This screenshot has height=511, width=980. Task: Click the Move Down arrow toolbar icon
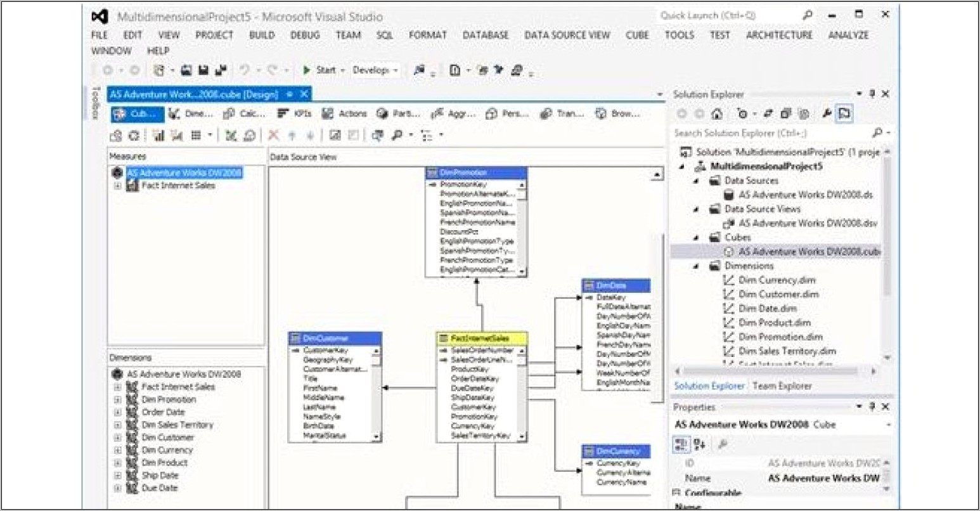pos(311,136)
